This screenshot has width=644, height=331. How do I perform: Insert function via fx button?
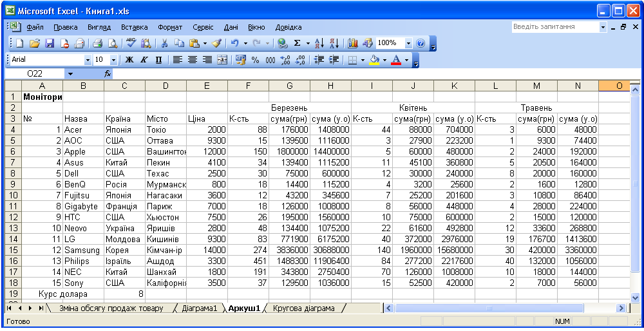(107, 74)
